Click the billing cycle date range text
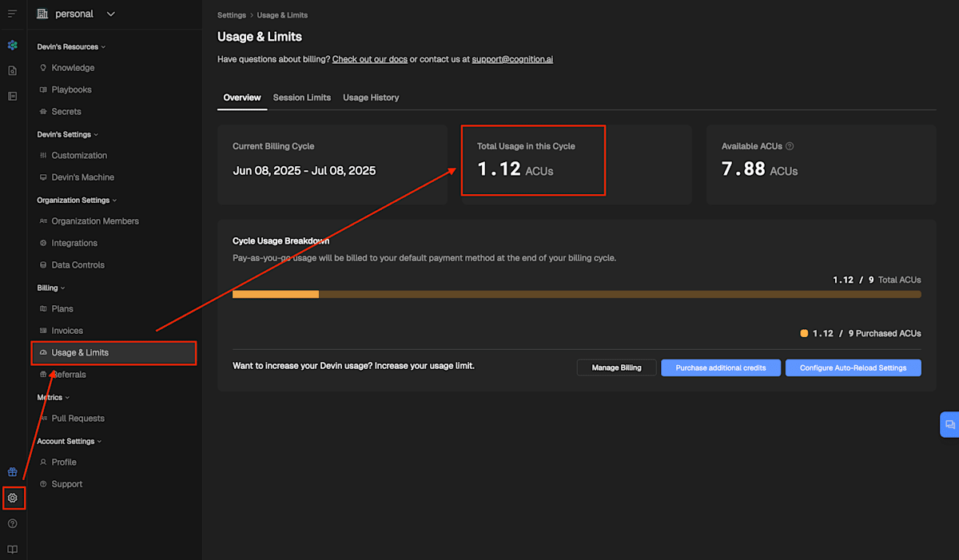This screenshot has height=560, width=959. [x=304, y=170]
